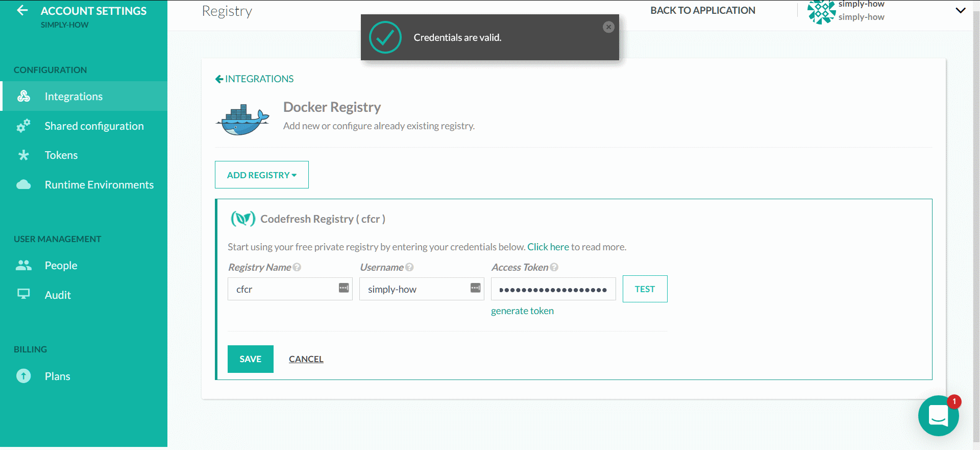The height and width of the screenshot is (450, 980).
Task: Save the registry configuration
Action: click(251, 359)
